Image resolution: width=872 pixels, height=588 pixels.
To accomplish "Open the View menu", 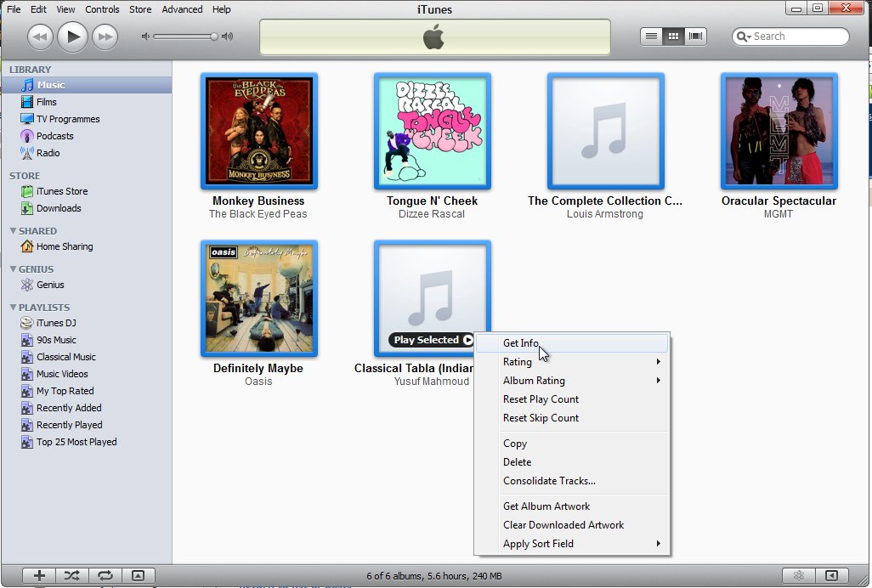I will tap(65, 9).
